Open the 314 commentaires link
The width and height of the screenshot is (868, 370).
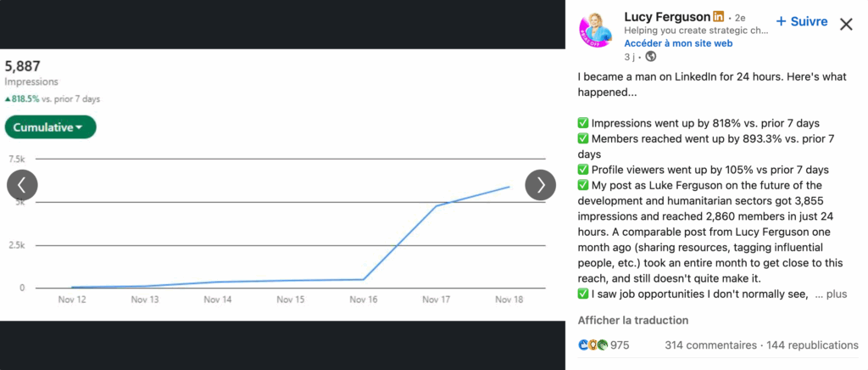coord(710,345)
